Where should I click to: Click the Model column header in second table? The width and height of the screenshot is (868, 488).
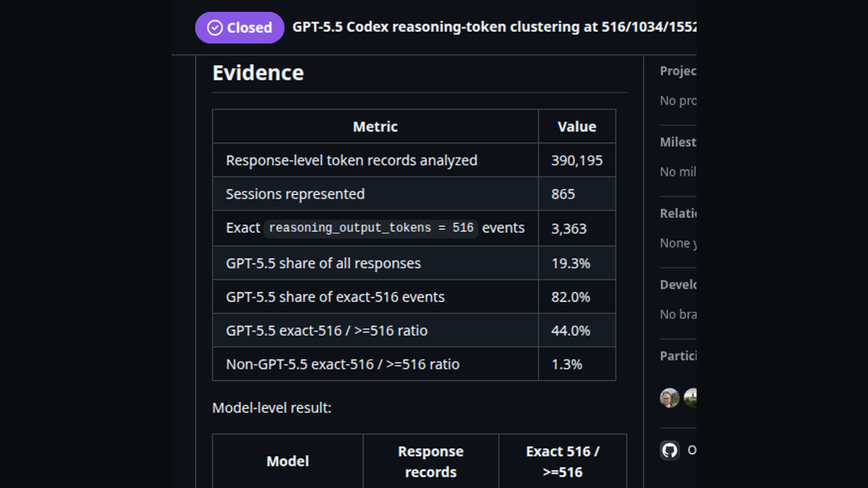(x=288, y=461)
